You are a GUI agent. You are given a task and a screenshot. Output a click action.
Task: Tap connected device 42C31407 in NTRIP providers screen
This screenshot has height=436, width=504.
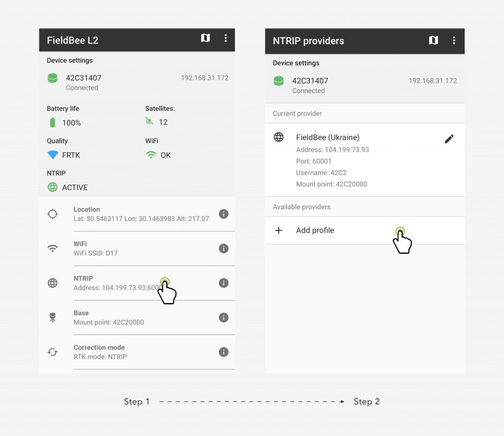point(365,86)
